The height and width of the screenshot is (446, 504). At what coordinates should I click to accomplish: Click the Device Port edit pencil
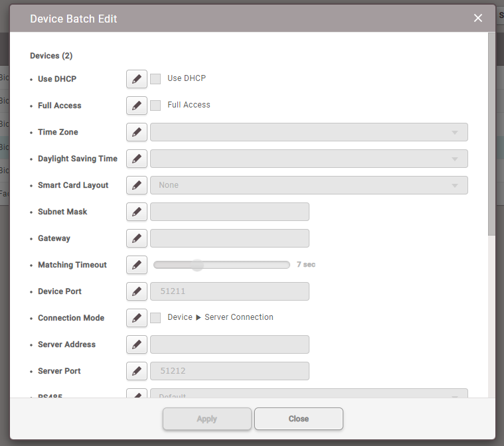tap(136, 291)
